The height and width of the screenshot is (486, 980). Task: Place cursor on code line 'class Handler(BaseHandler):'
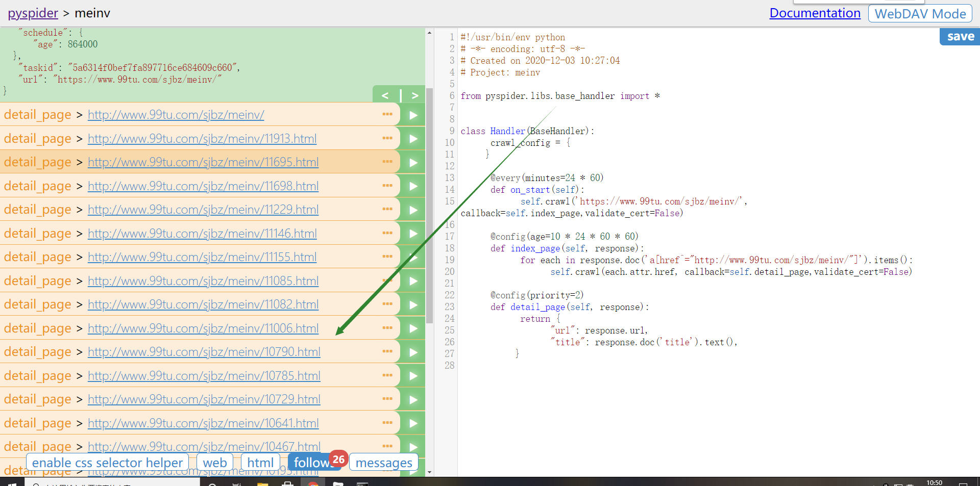527,131
